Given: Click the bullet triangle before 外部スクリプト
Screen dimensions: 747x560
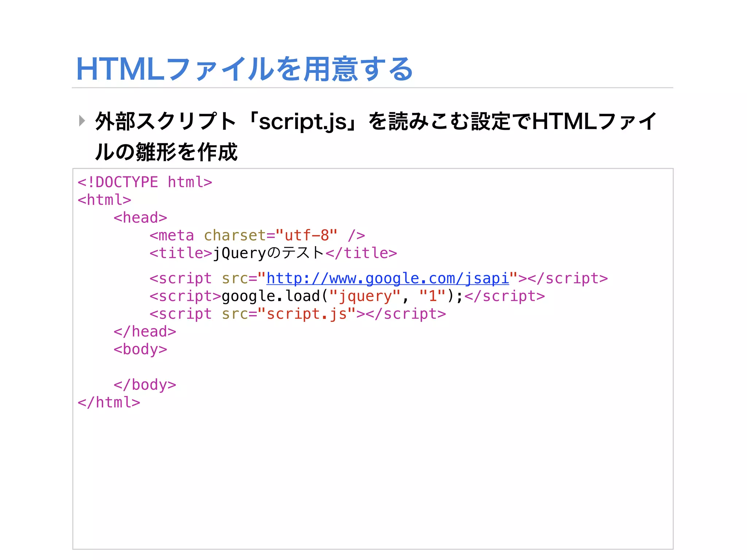Looking at the screenshot, I should click(x=82, y=121).
